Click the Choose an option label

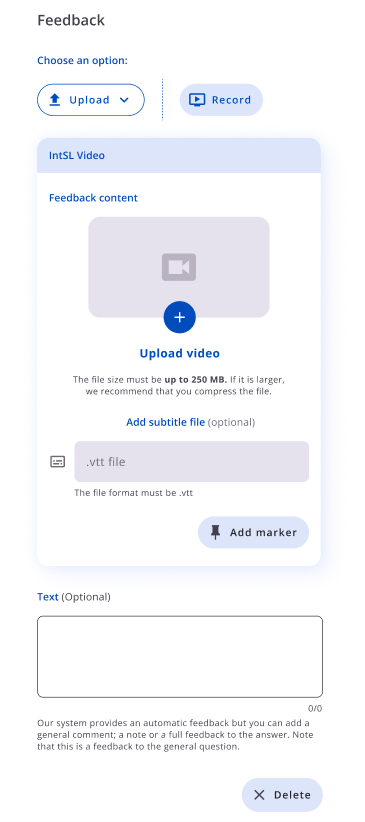coord(82,60)
